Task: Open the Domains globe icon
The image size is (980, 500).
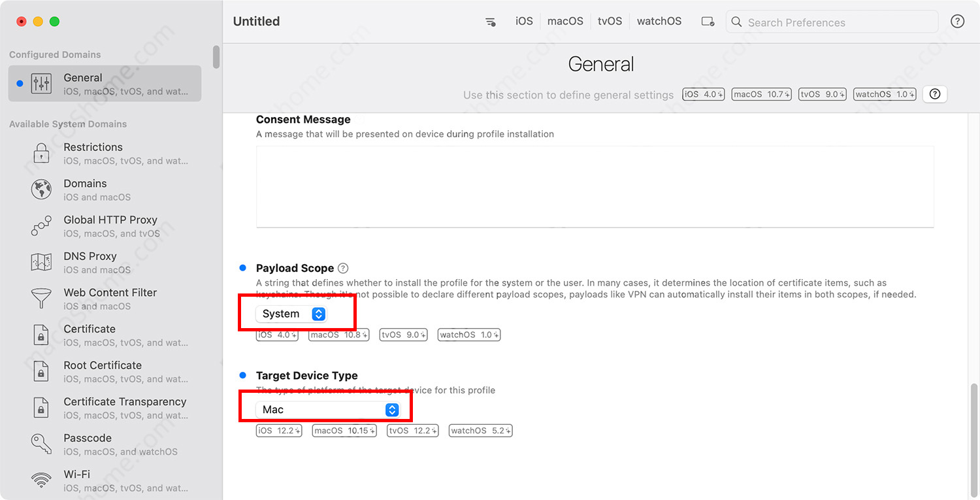Action: tap(41, 190)
